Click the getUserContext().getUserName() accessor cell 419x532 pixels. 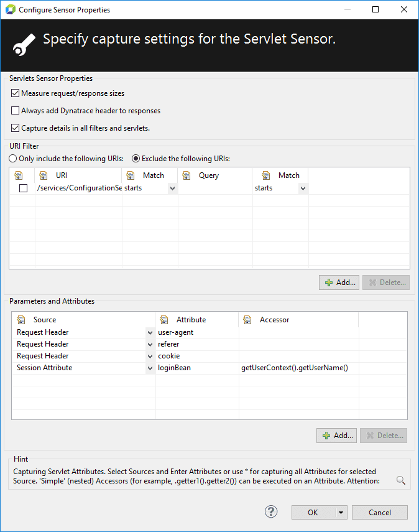299,368
